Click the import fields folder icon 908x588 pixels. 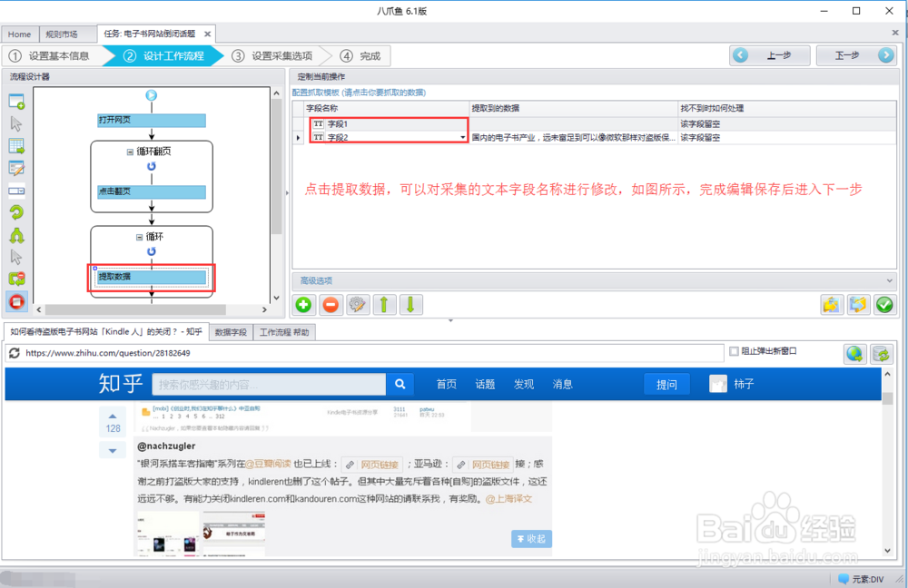click(831, 304)
